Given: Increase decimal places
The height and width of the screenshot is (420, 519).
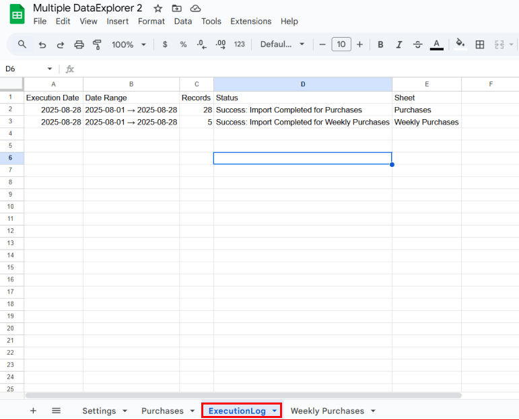Looking at the screenshot, I should click(221, 44).
